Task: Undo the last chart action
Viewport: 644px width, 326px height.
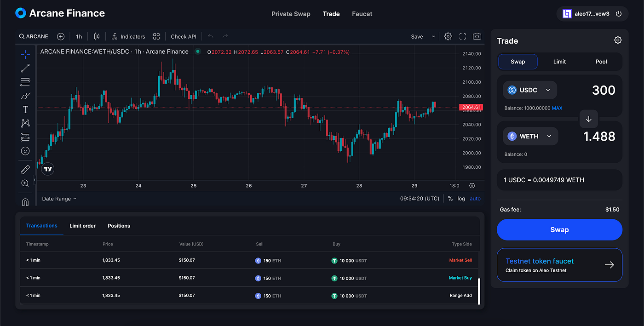Action: click(x=211, y=36)
